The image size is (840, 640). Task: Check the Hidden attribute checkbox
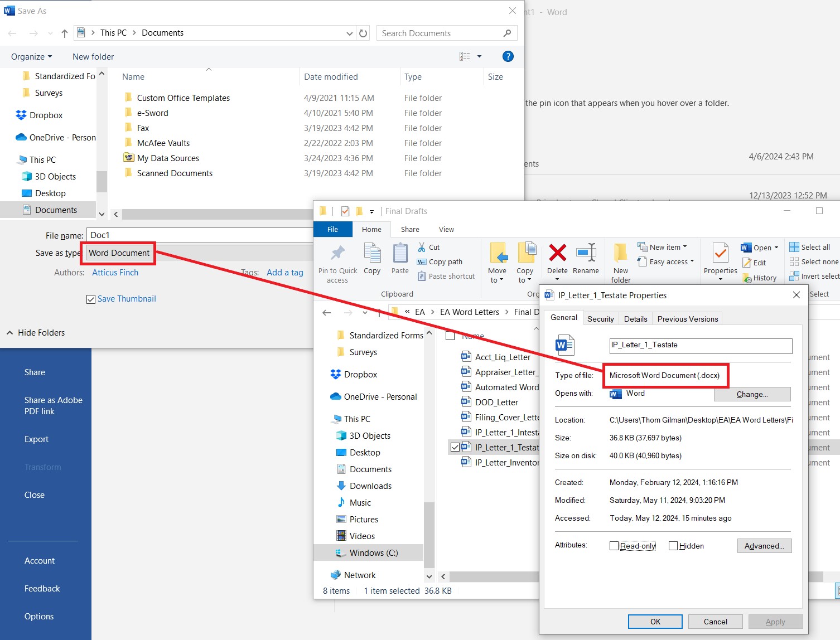(673, 546)
